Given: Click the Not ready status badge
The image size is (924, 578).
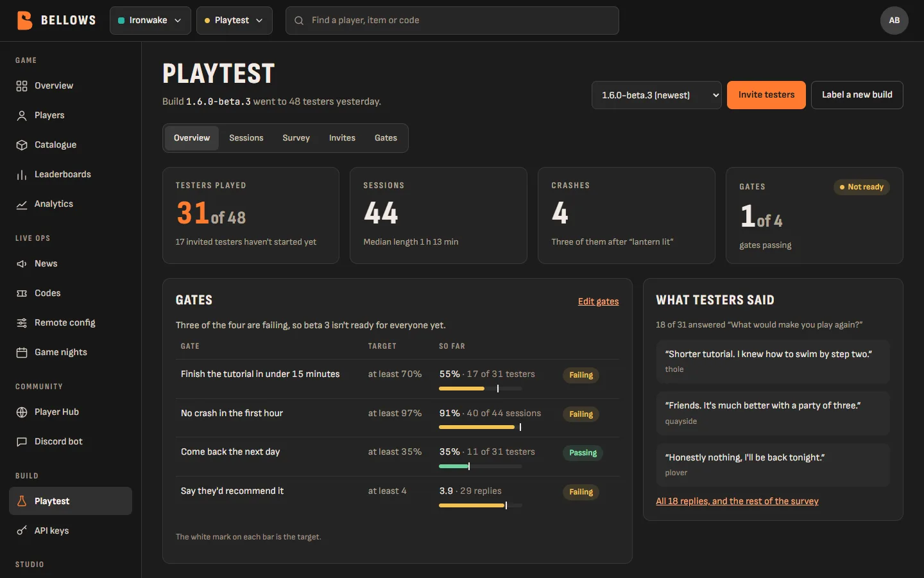Looking at the screenshot, I should 862,187.
